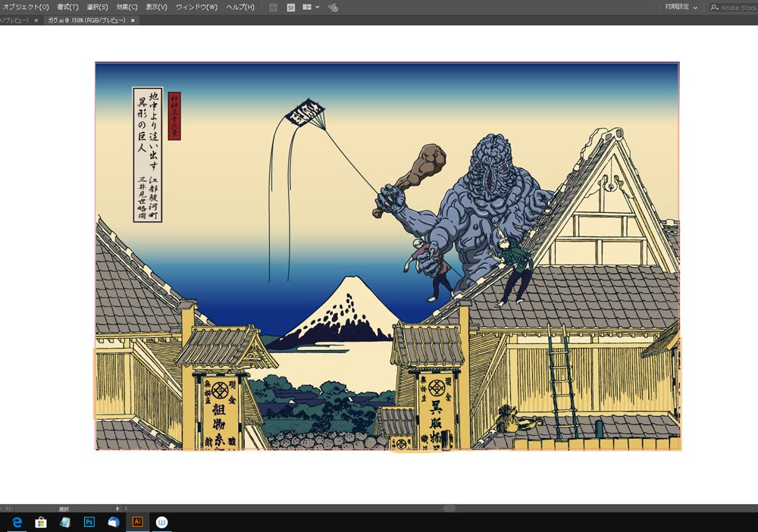Open the ヘルプ(H) menu
The image size is (758, 532).
tap(240, 8)
